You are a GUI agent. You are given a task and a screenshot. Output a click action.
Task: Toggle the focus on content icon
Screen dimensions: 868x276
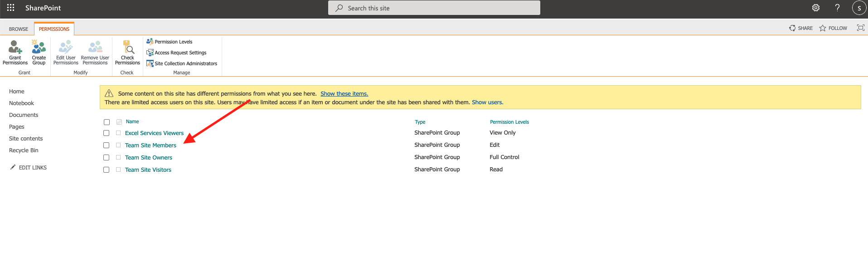860,28
